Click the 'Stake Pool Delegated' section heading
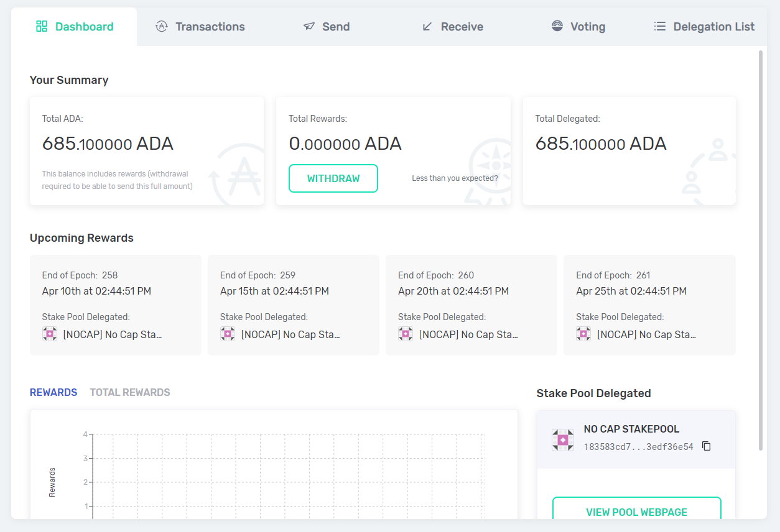The height and width of the screenshot is (532, 780). [x=593, y=393]
